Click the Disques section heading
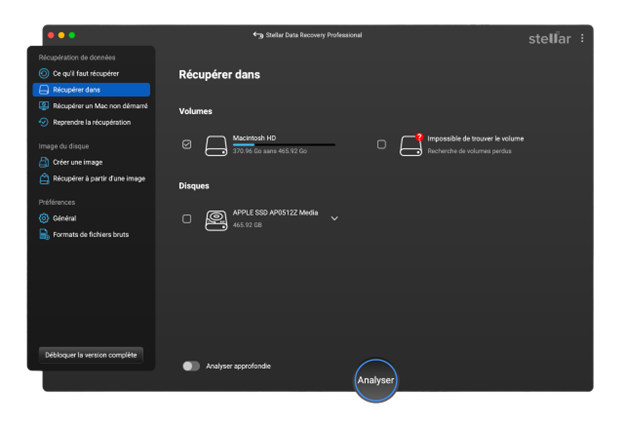This screenshot has height=427, width=624. [194, 186]
